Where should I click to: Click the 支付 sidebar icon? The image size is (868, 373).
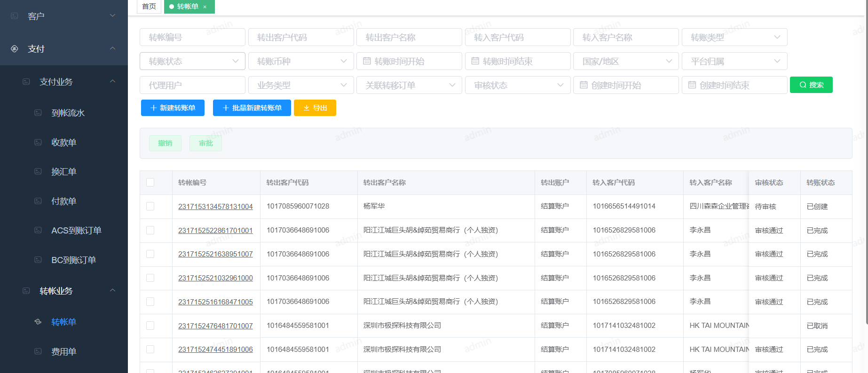tap(15, 48)
